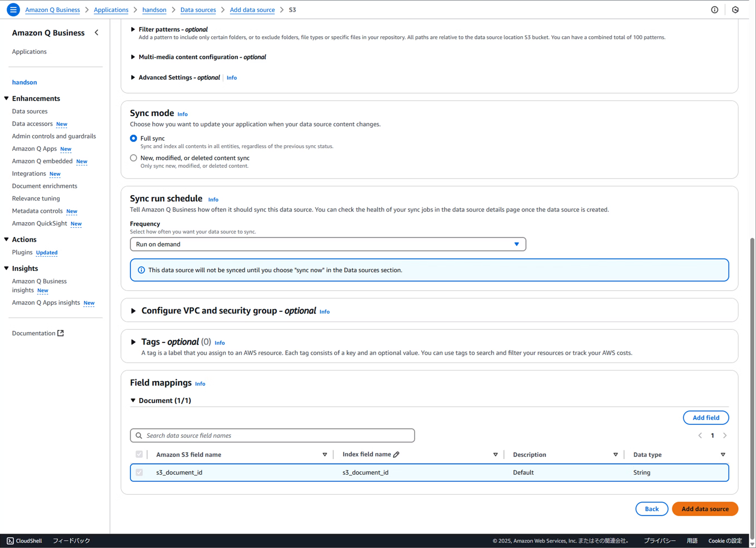Click the Add data source button
The width and height of the screenshot is (756, 548).
[705, 509]
